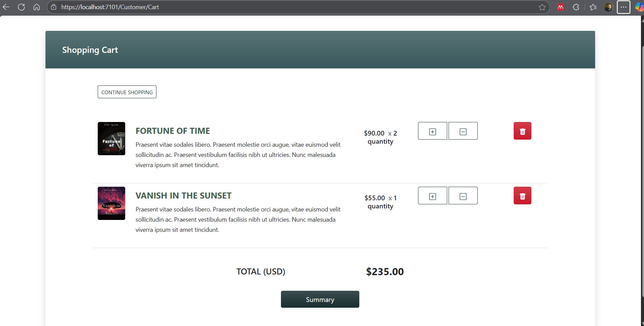Decrease quantity of Fortune of Time
This screenshot has height=326, width=644.
point(463,131)
